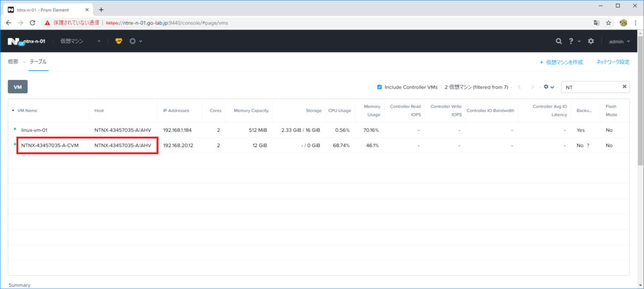644x289 pixels.
Task: Switch to the 概要 tab
Action: 13,62
